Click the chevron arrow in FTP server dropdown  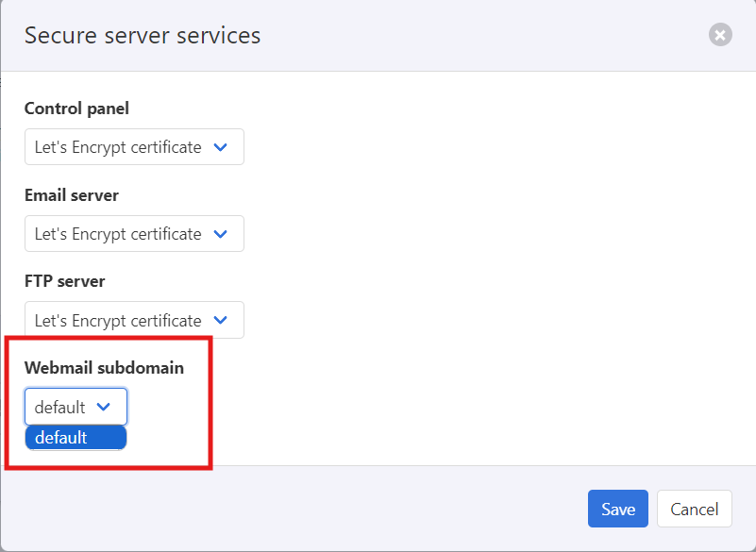click(221, 321)
